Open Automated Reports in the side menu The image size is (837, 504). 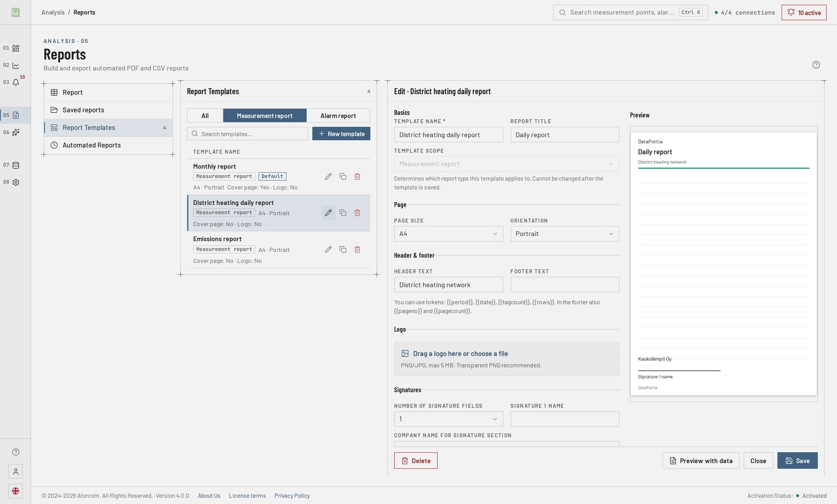pos(108,145)
